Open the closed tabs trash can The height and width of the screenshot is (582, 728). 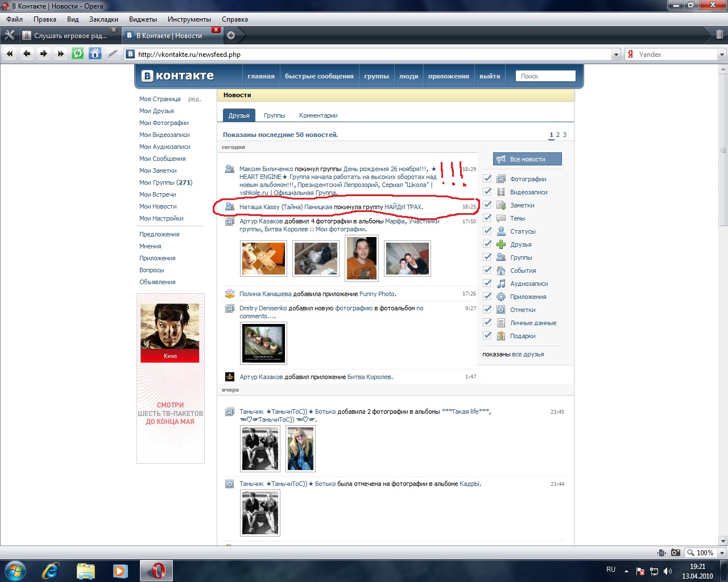click(x=719, y=35)
